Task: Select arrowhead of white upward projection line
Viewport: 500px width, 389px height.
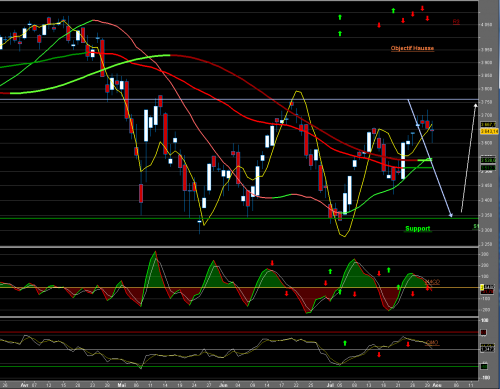Action: pyautogui.click(x=476, y=106)
